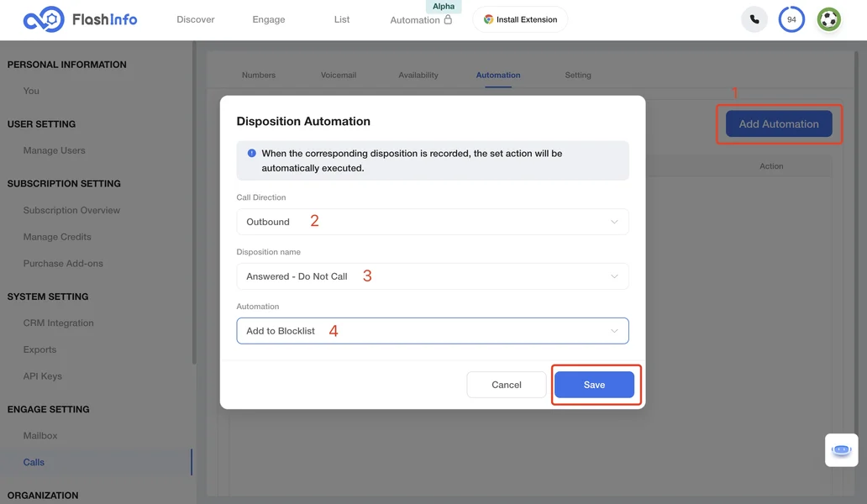Viewport: 867px width, 504px height.
Task: Switch to the Numbers tab
Action: point(258,75)
